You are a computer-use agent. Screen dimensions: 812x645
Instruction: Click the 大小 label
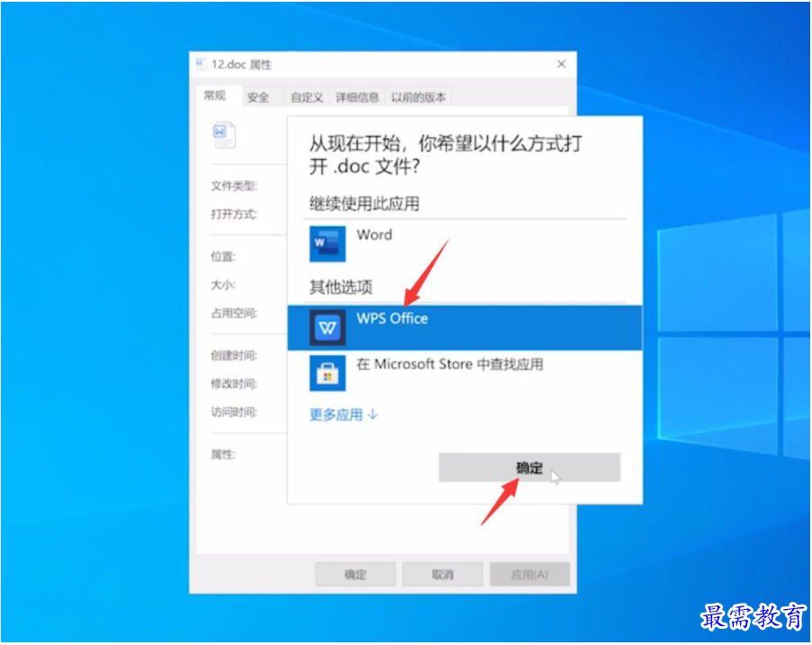(x=223, y=285)
